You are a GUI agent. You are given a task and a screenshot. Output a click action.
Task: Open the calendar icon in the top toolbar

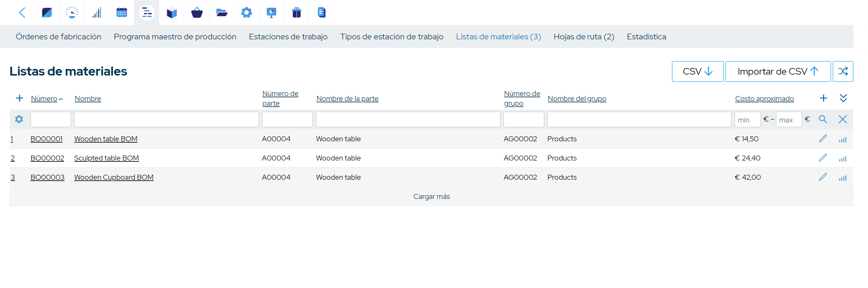122,13
